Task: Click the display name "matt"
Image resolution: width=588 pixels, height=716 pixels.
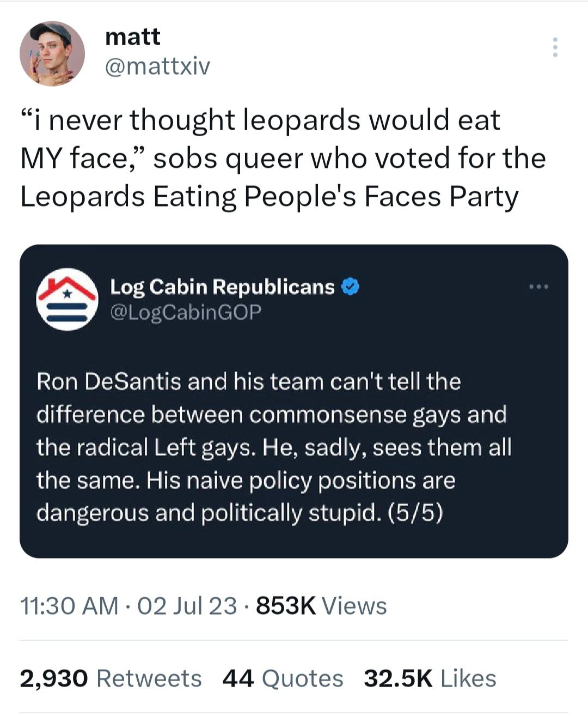Action: 132,37
